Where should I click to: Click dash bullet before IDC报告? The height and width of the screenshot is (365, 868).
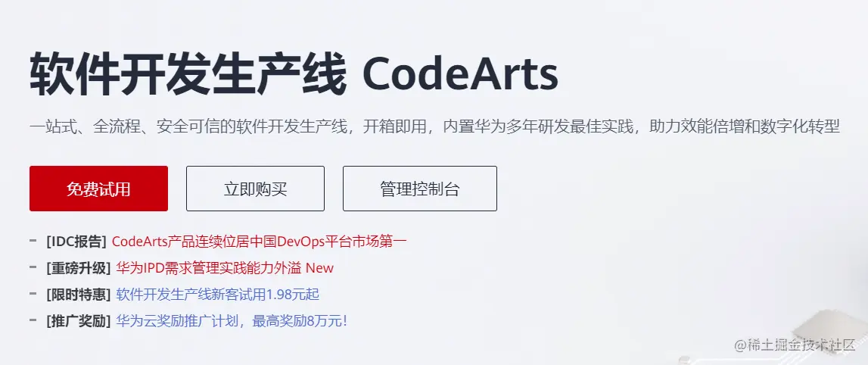(x=33, y=240)
